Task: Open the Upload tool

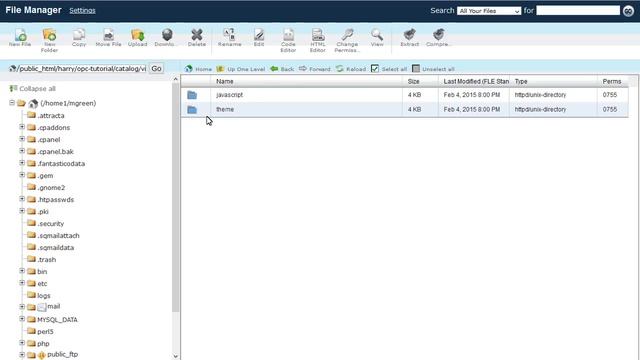Action: tap(138, 38)
